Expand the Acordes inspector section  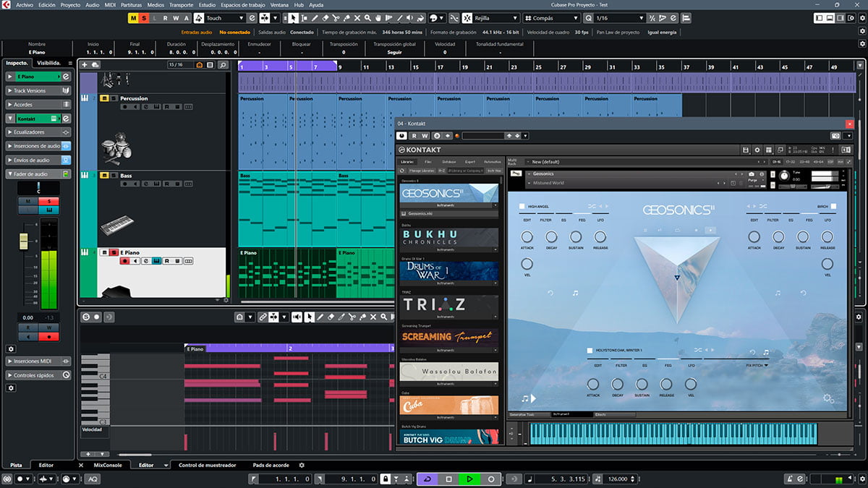[38, 104]
